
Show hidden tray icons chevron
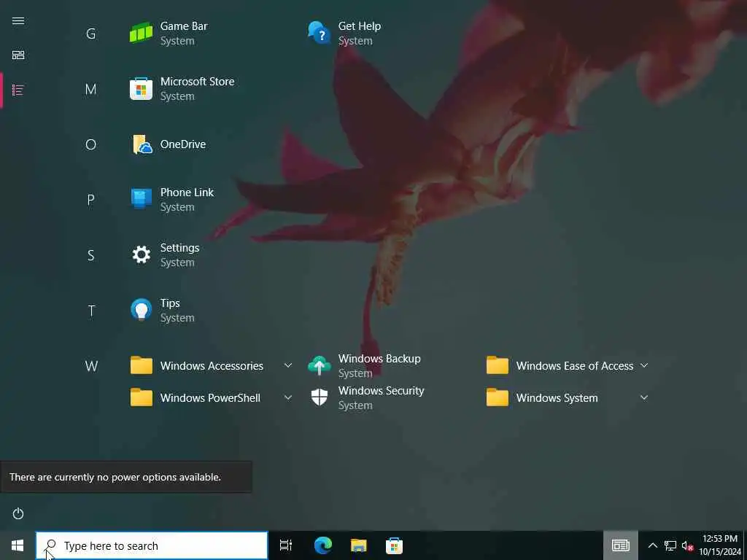(653, 545)
